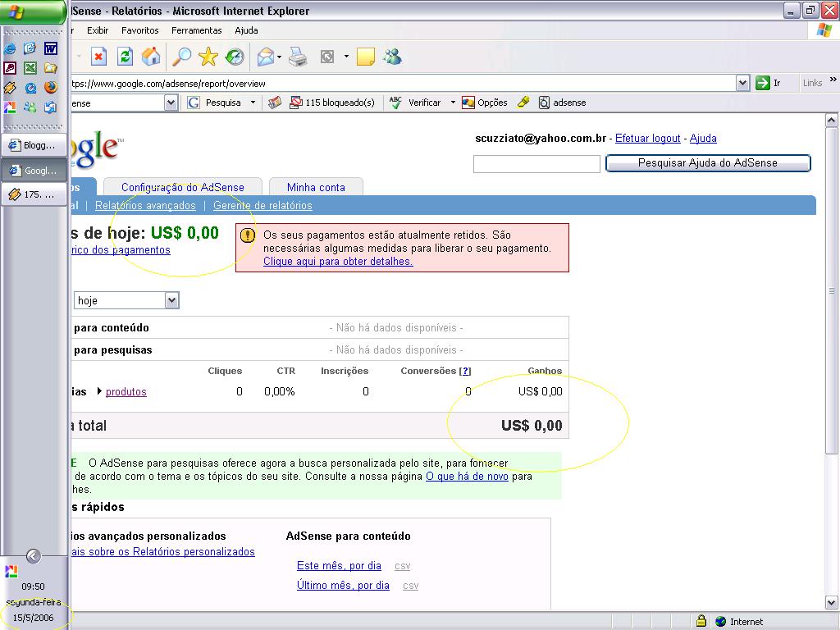Click the Stop button in the browser toolbar
The image size is (840, 630).
point(98,57)
